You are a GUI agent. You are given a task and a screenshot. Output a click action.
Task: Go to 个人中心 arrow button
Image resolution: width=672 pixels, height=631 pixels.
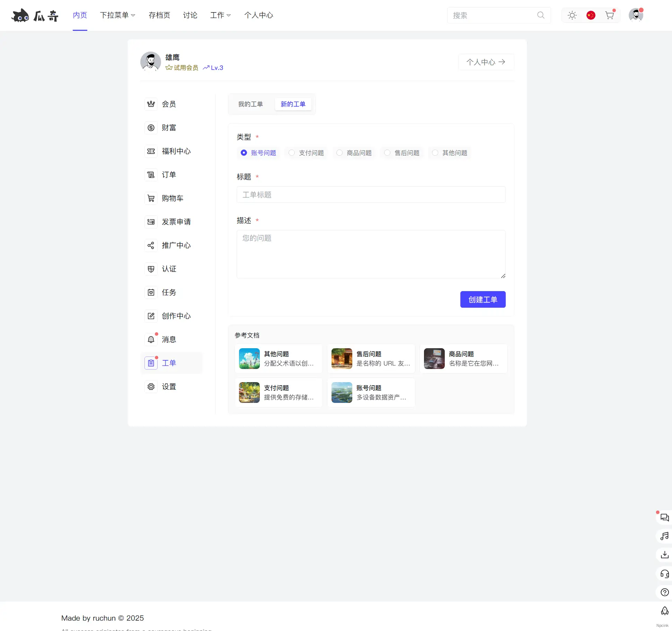[x=486, y=62]
